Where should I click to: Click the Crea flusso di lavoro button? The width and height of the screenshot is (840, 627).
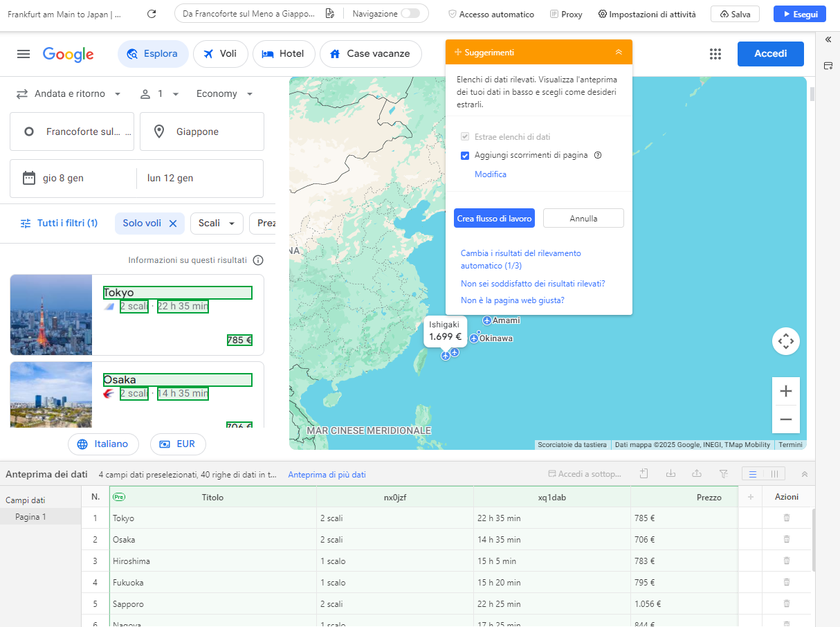pyautogui.click(x=494, y=218)
